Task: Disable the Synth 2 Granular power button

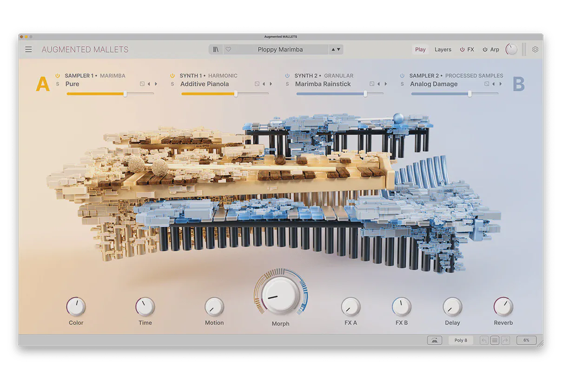Action: pyautogui.click(x=287, y=76)
